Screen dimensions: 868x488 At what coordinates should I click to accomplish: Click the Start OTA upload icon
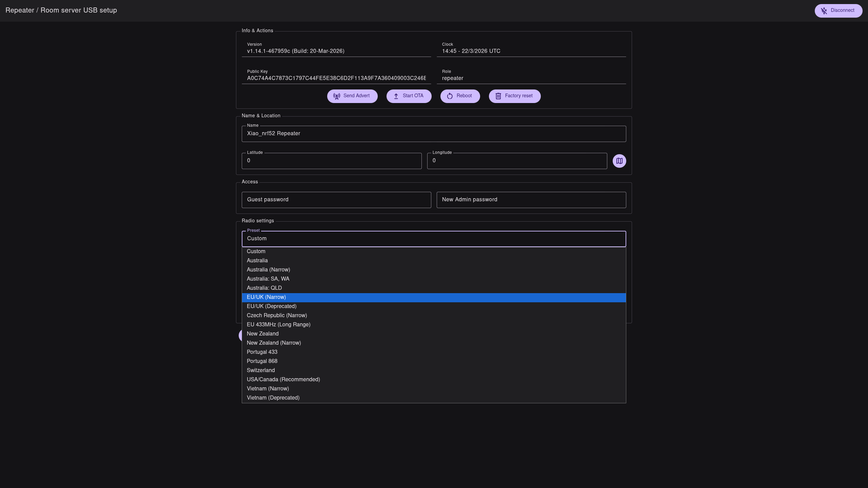coord(396,96)
